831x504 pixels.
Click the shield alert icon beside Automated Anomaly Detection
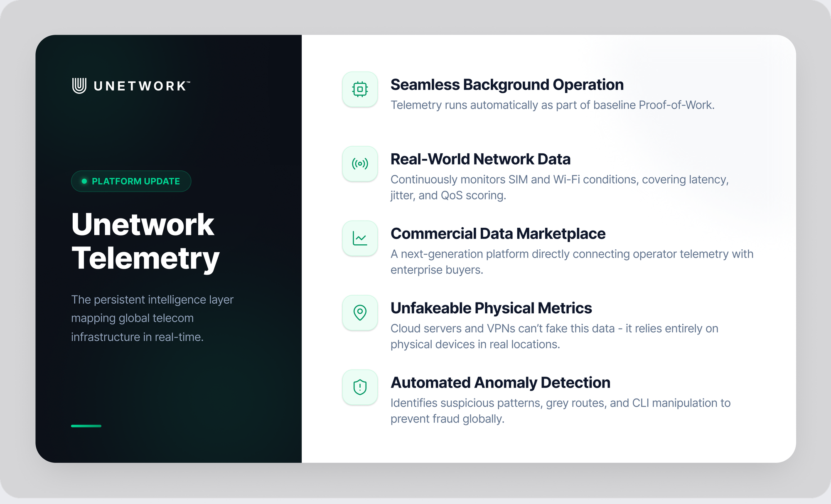(x=360, y=387)
